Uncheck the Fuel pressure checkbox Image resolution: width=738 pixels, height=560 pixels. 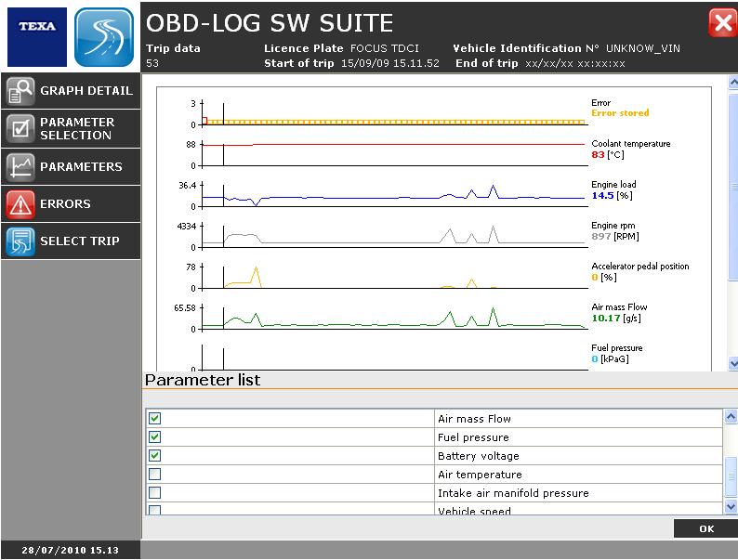click(x=155, y=436)
